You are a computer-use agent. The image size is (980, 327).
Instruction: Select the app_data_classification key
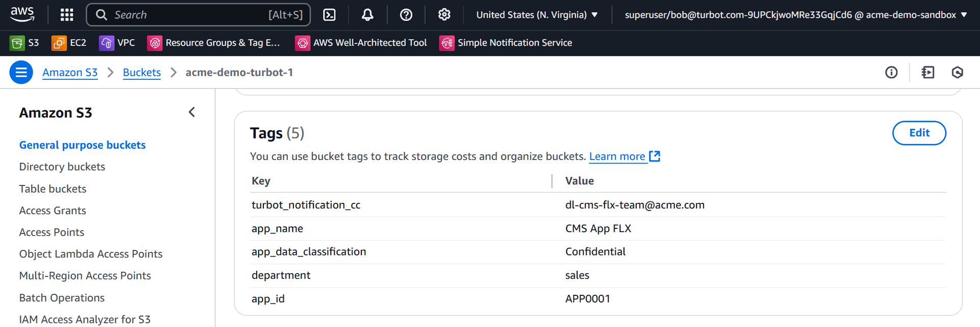[x=309, y=252]
